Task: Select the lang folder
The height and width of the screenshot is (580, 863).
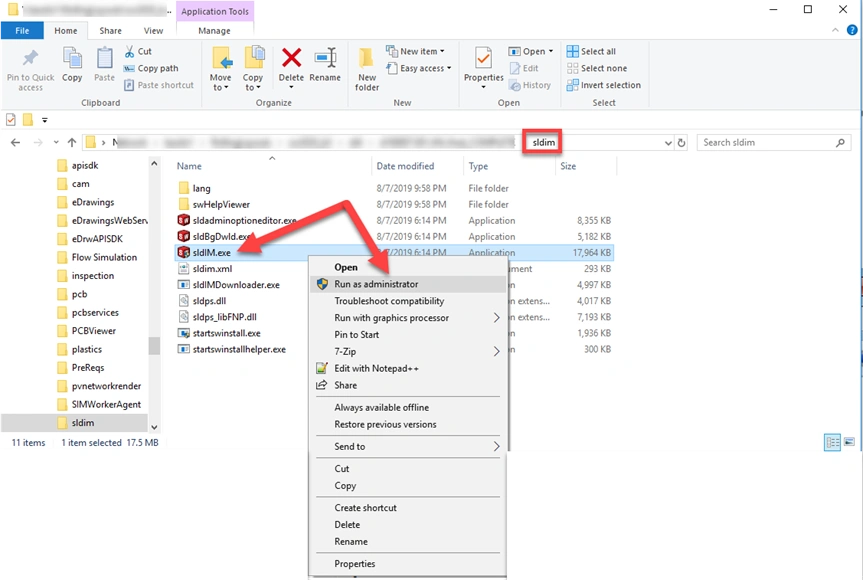Action: tap(201, 188)
